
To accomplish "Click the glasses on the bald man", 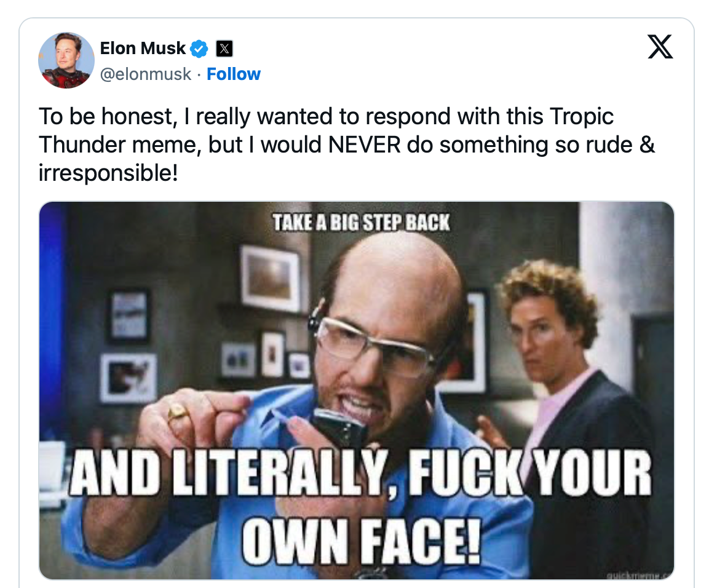I will (x=373, y=345).
